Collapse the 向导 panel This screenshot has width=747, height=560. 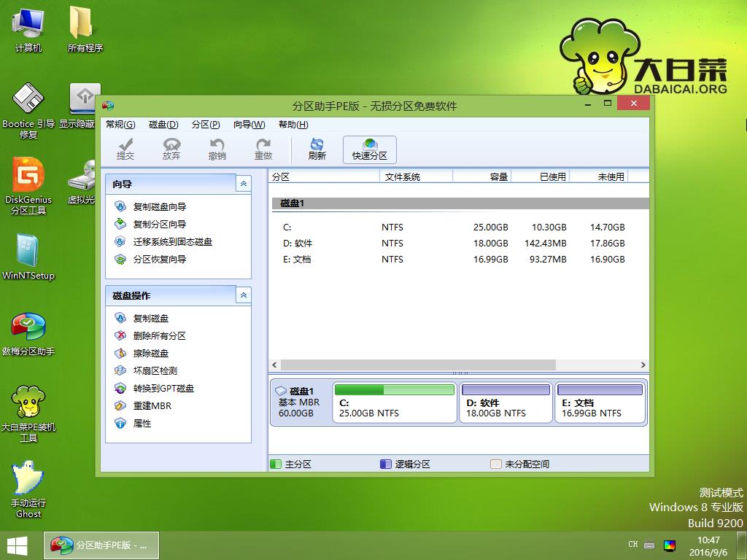243,183
